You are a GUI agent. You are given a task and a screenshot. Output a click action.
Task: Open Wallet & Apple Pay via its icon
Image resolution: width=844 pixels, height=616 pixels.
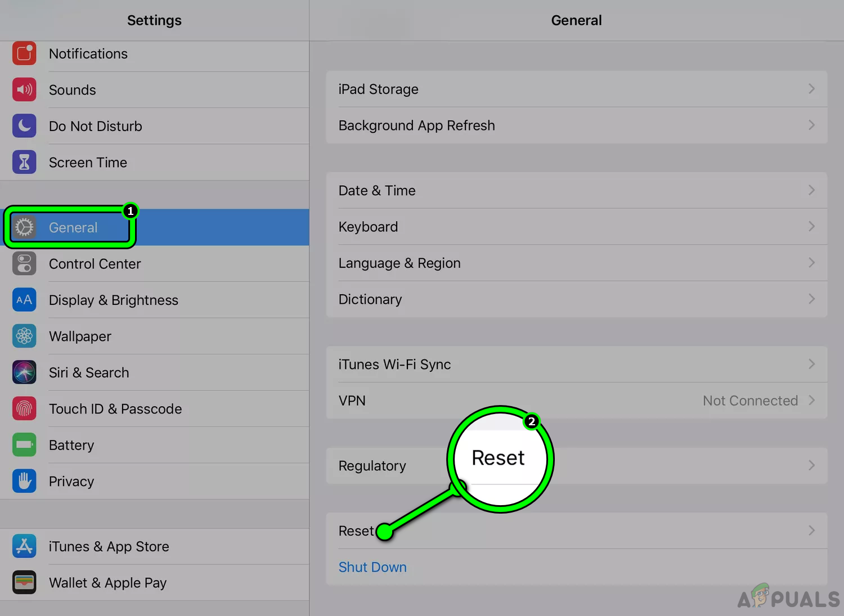24,582
